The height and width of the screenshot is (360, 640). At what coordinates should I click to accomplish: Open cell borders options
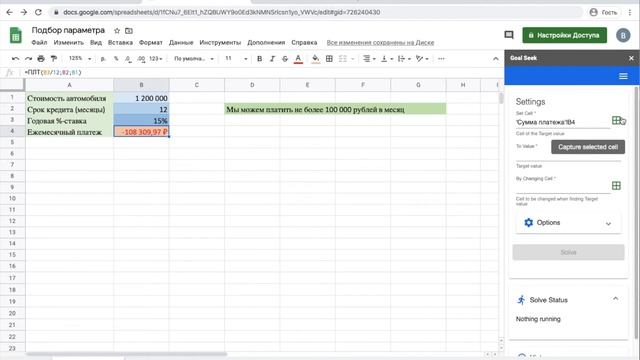point(329,59)
